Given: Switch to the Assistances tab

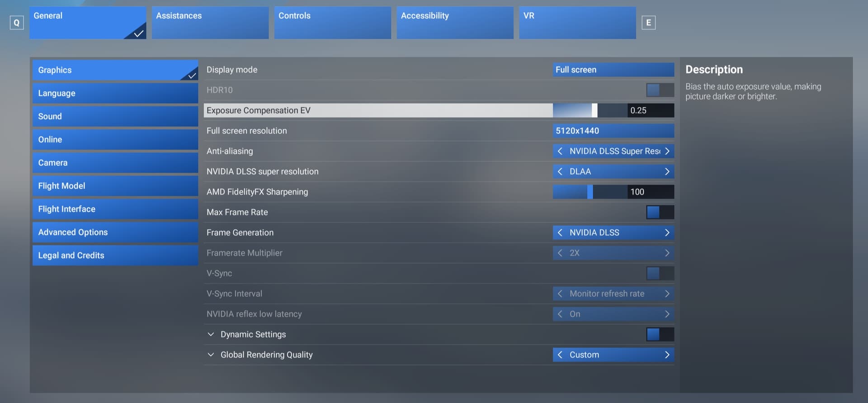Looking at the screenshot, I should (210, 23).
